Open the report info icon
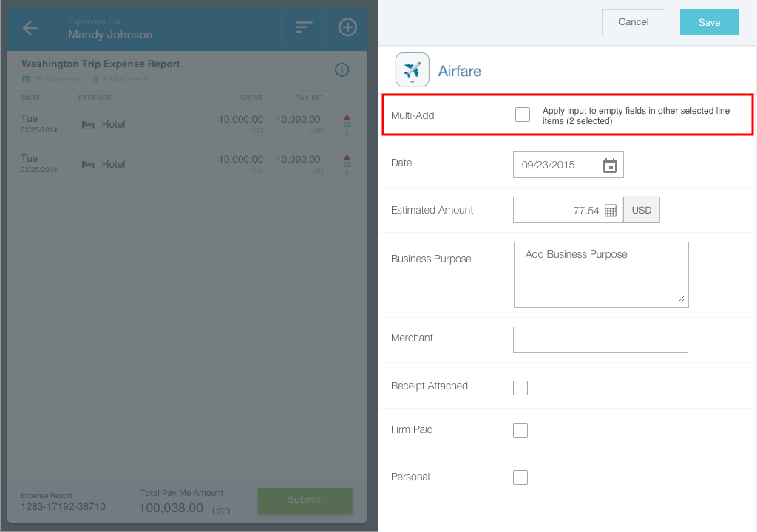 click(x=342, y=69)
